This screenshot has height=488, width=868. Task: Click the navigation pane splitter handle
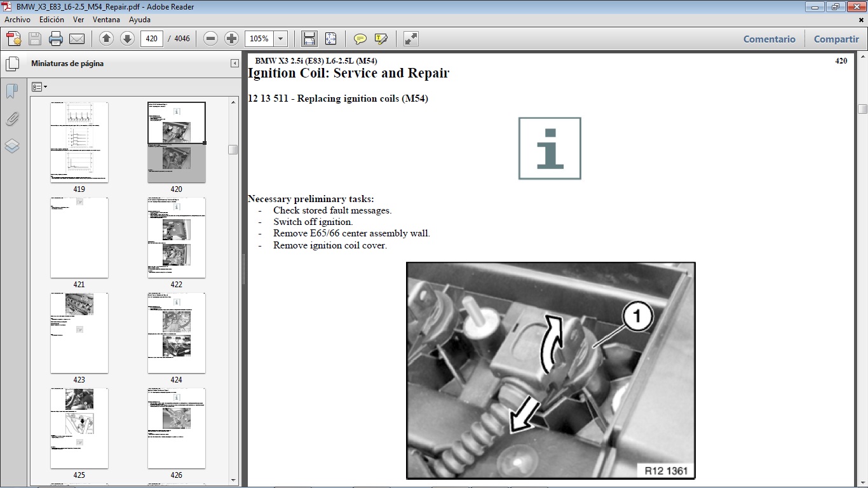point(243,269)
